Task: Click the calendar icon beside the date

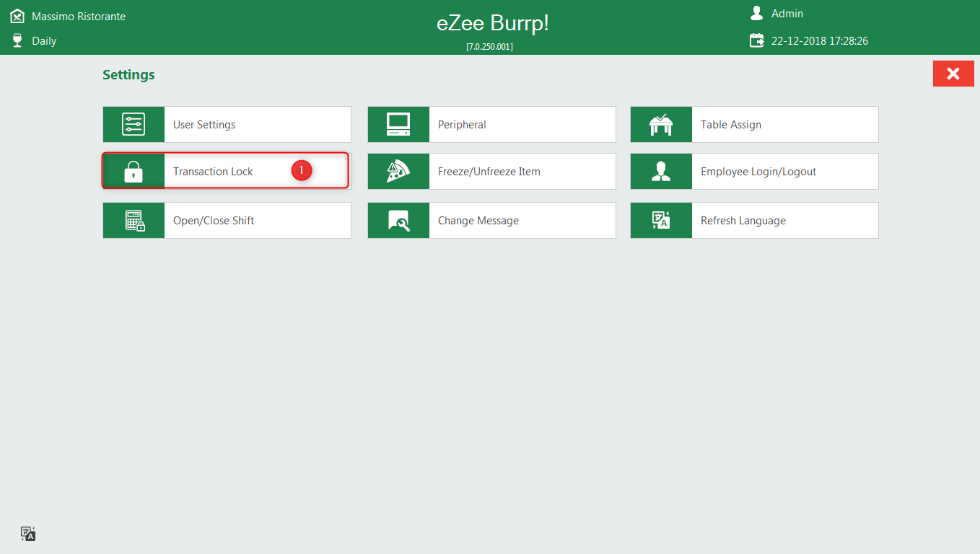Action: (x=756, y=40)
